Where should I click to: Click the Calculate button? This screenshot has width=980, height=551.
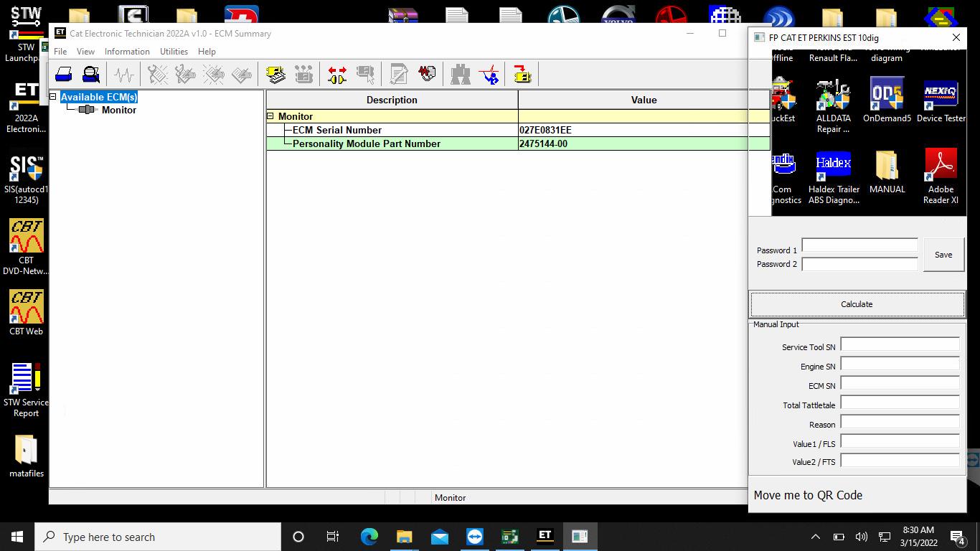coord(857,304)
